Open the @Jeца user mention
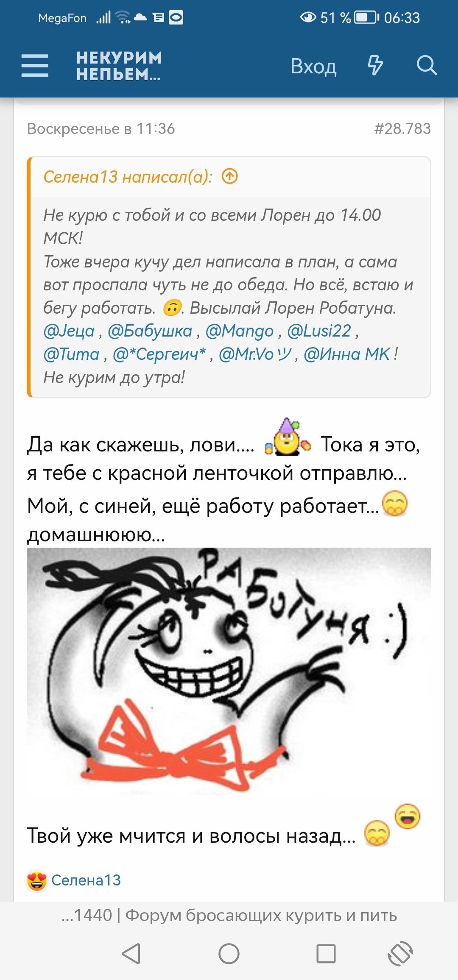Image resolution: width=458 pixels, height=980 pixels. point(69,331)
